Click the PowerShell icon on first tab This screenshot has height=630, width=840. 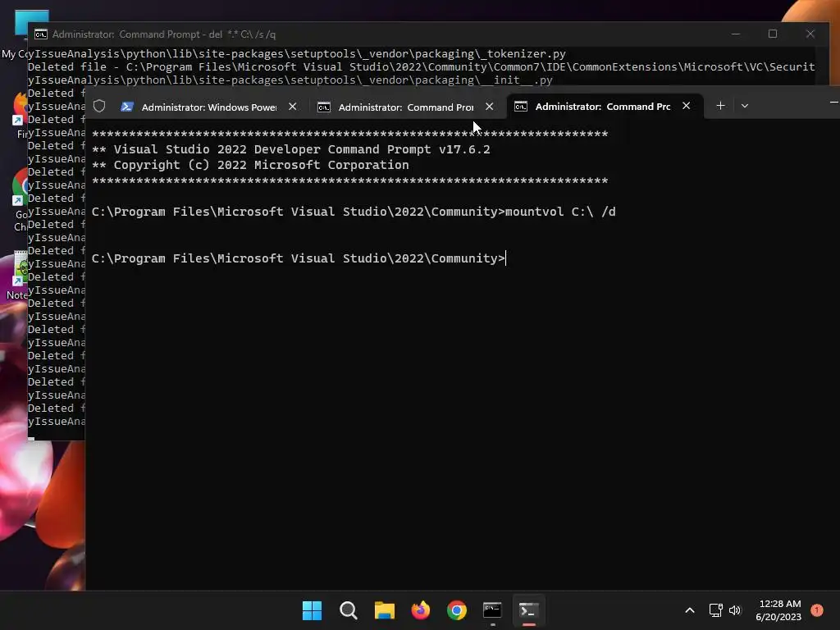[x=127, y=107]
